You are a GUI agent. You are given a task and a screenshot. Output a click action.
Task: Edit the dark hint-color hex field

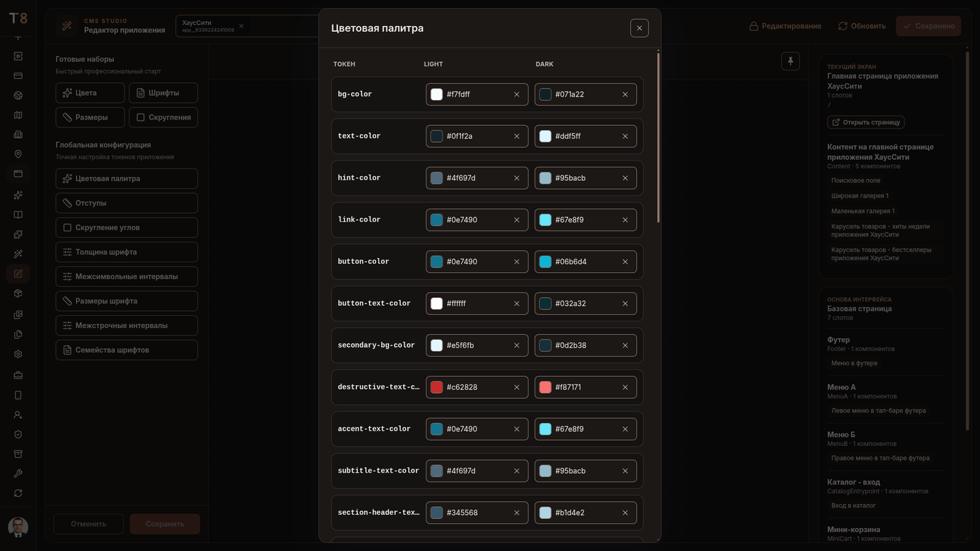tap(585, 178)
